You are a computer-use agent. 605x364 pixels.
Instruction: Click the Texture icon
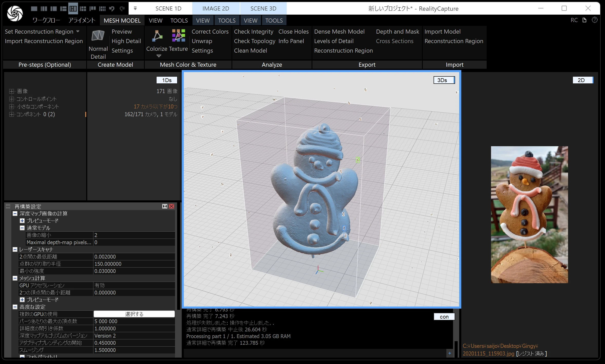(179, 36)
